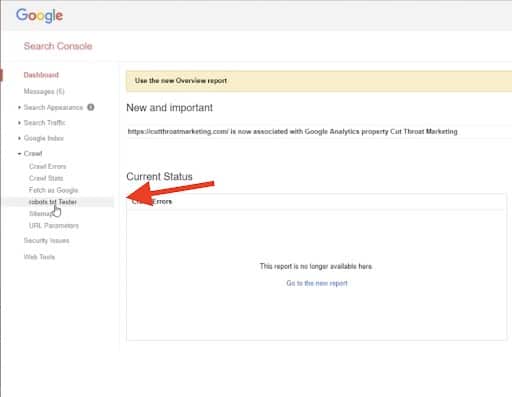512x397 pixels.
Task: Open Crawl Errors under Crawl
Action: click(x=47, y=166)
